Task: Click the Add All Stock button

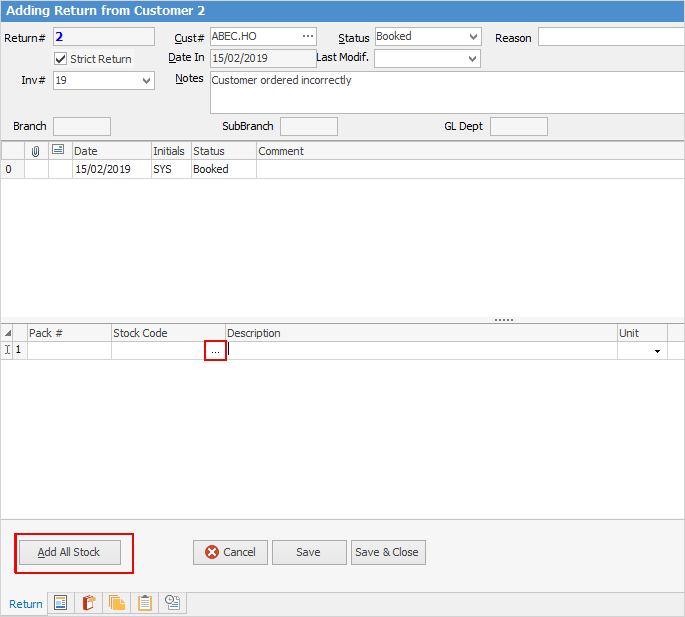Action: point(70,552)
